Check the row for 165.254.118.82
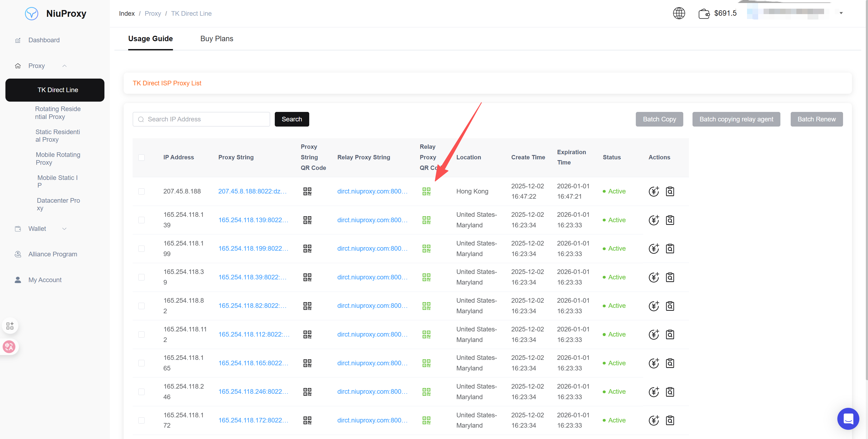 tap(141, 306)
